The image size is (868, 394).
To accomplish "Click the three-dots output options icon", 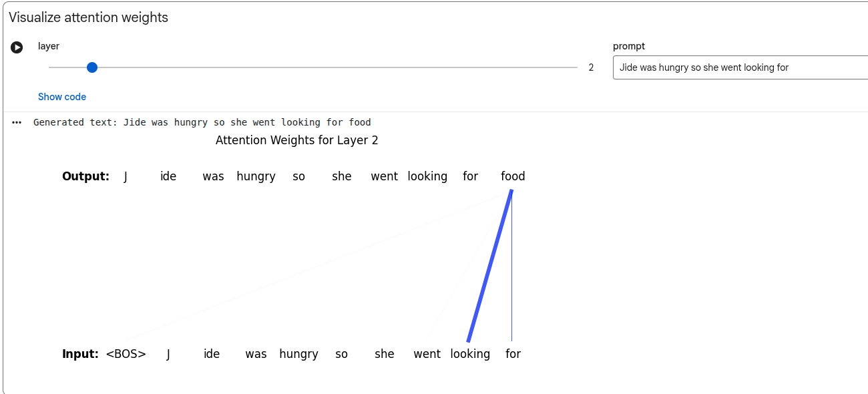I will click(x=17, y=123).
